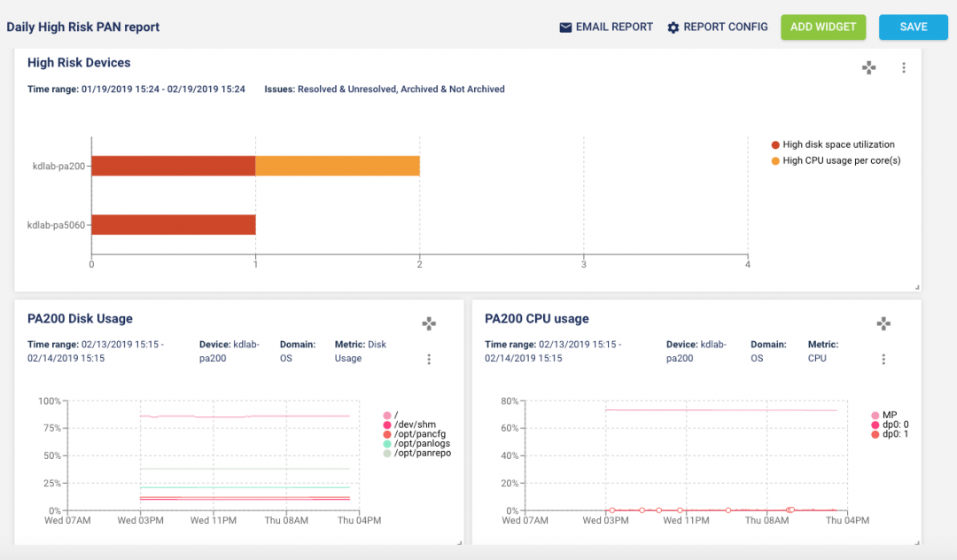The height and width of the screenshot is (560, 957).
Task: Click resize handle of High Risk Devices widget
Action: 917,287
